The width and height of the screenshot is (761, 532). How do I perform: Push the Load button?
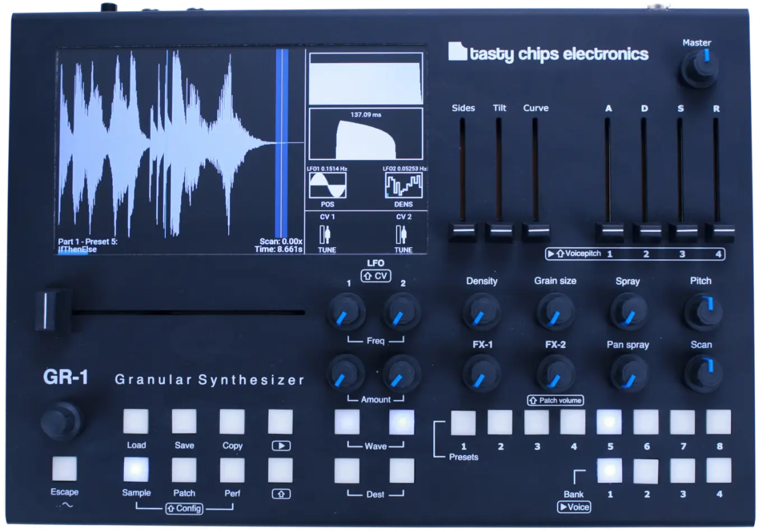[x=136, y=422]
